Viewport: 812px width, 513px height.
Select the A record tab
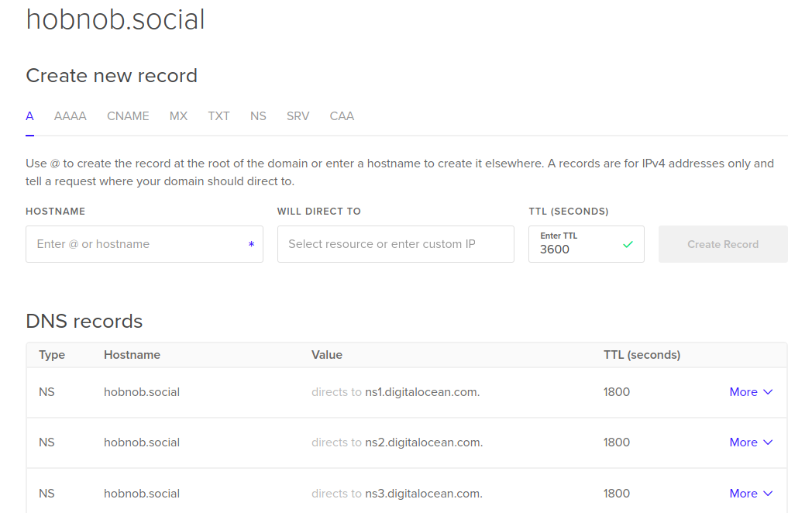point(29,116)
